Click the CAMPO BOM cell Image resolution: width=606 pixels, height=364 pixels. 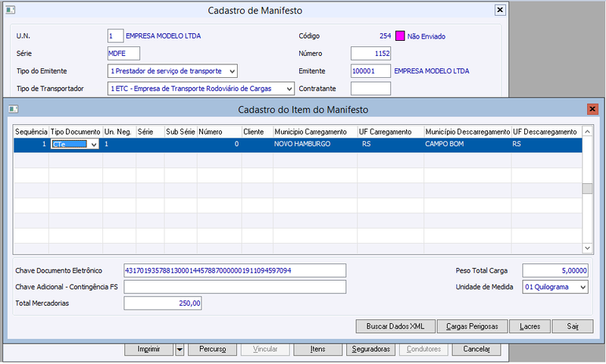pyautogui.click(x=467, y=144)
